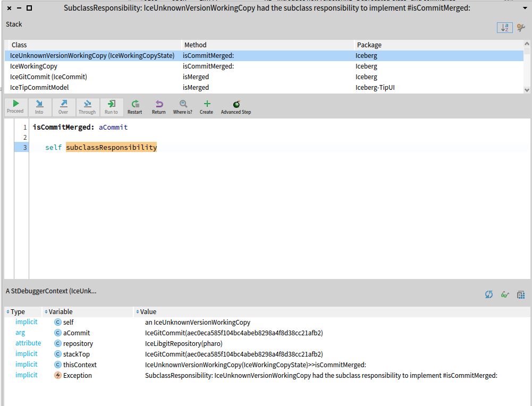
Task: Select the Exception variable row
Action: point(267,375)
